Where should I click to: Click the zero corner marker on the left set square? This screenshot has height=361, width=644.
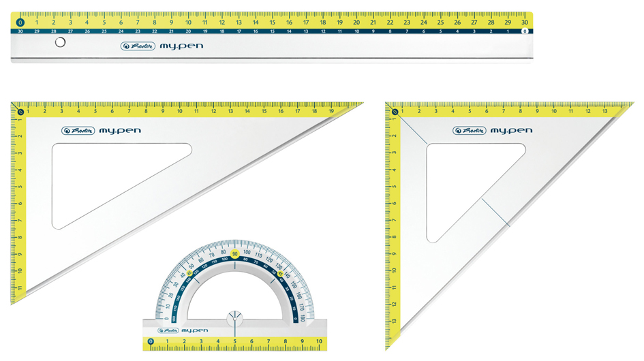pos(21,112)
